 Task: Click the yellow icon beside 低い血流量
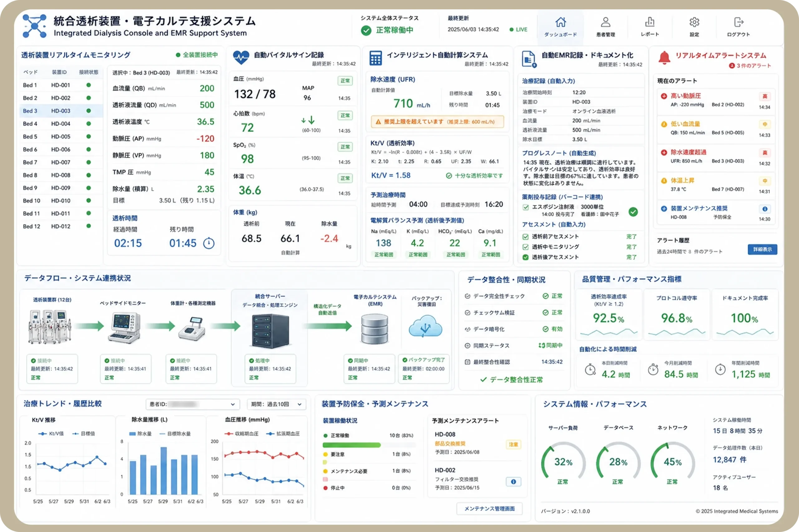click(664, 124)
